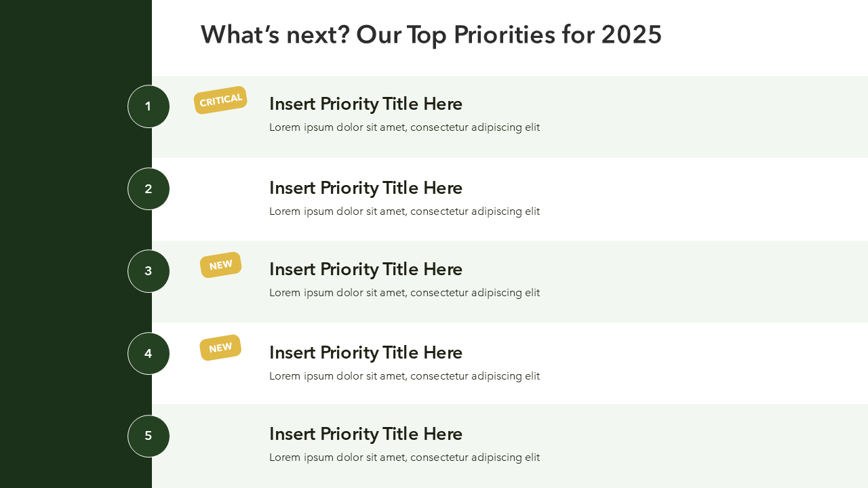Click the Lorem ipsum description under priority 5
Viewport: 868px width, 488px height.
pyautogui.click(x=404, y=457)
